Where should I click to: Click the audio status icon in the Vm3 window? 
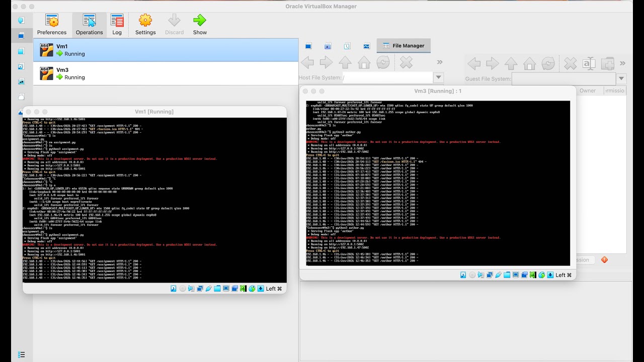pyautogui.click(x=481, y=275)
